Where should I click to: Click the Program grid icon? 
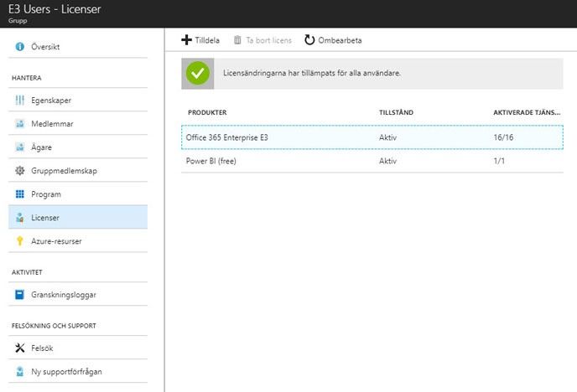pyautogui.click(x=20, y=194)
